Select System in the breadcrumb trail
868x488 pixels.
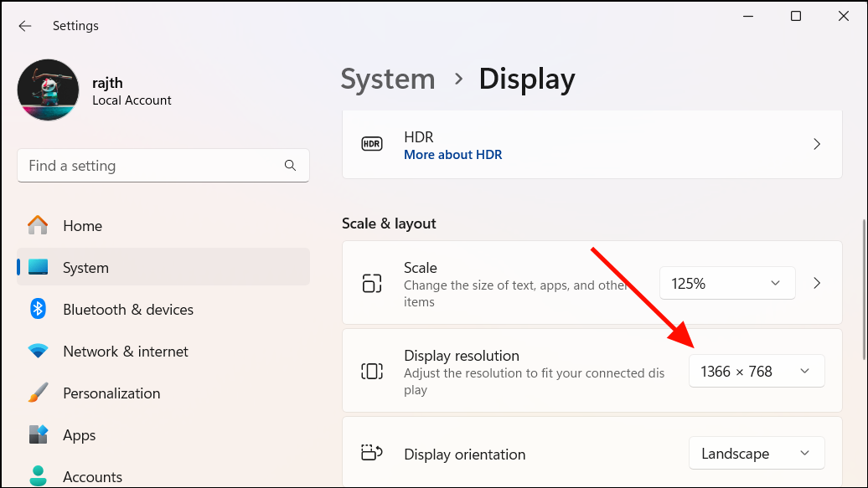[x=387, y=79]
